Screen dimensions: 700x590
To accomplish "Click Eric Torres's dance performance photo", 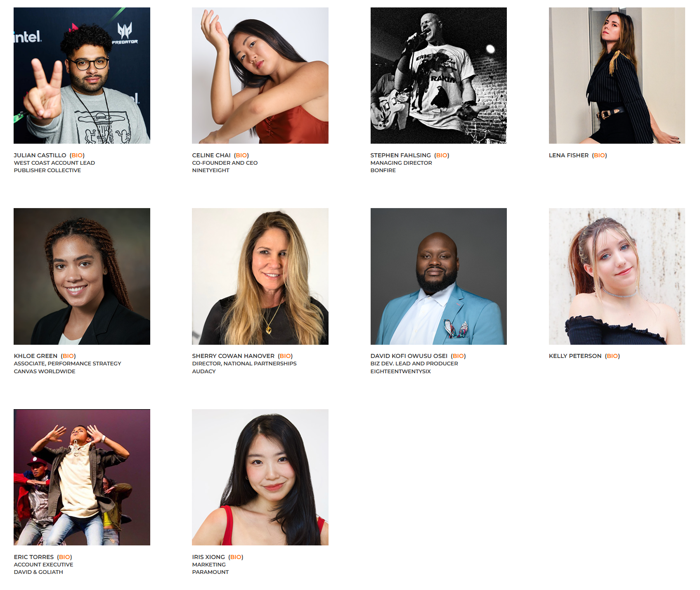I will (82, 477).
